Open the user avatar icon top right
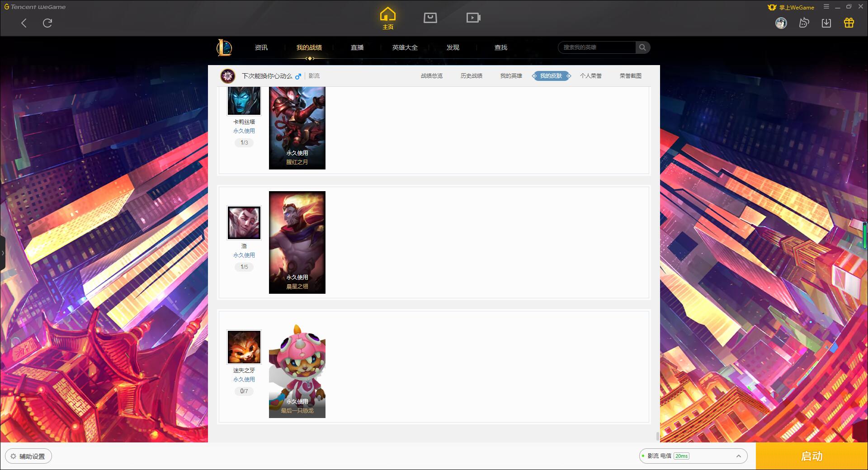 781,23
